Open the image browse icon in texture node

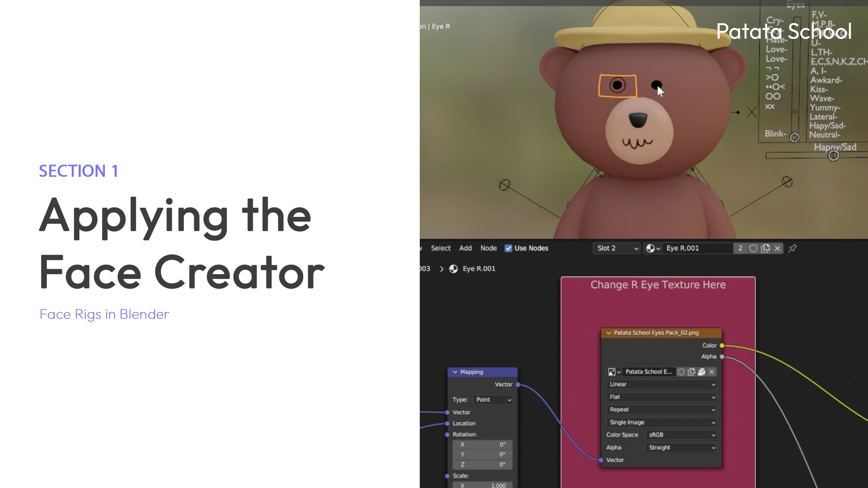[614, 372]
